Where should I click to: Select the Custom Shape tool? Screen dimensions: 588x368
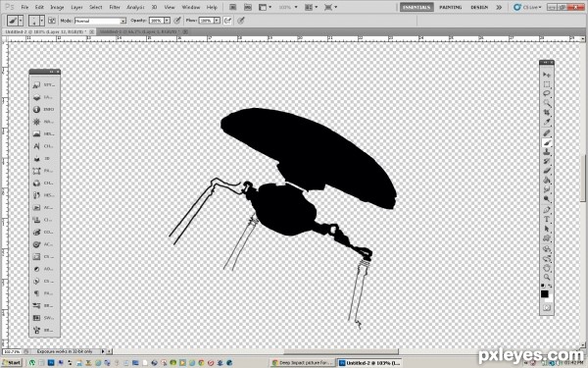click(x=547, y=238)
